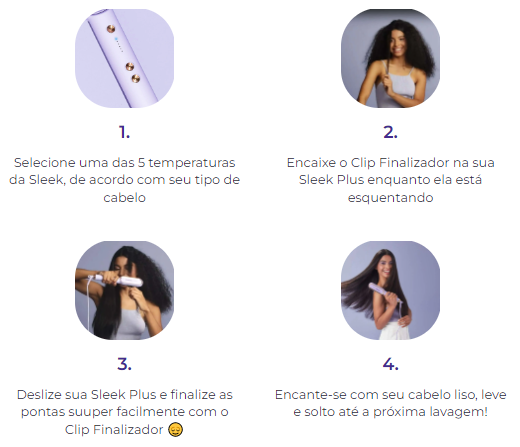Viewport: 520px width, 447px height.
Task: Click the text 'esquentando' under step 2
Action: click(x=390, y=198)
